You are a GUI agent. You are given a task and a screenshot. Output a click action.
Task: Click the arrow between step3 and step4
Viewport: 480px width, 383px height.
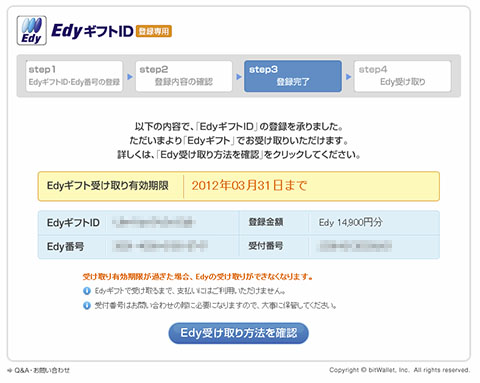[x=348, y=77]
